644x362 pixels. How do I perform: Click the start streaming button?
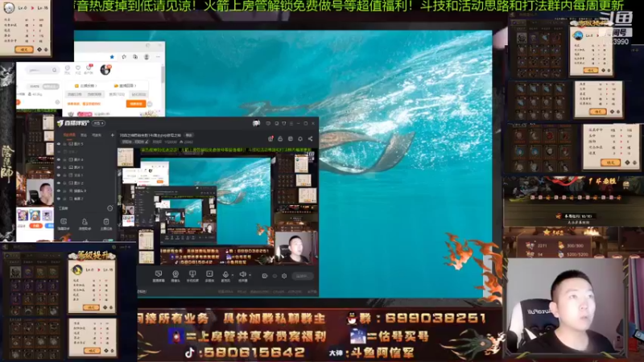(x=303, y=276)
